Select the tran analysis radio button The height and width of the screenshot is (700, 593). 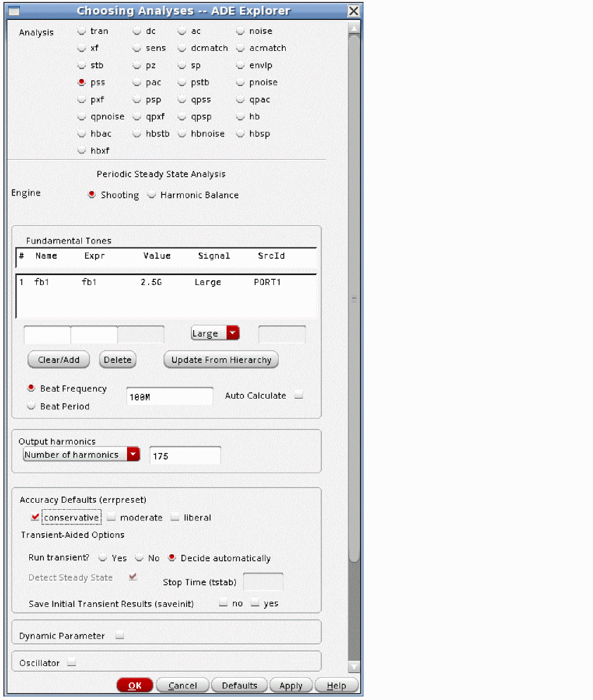[x=82, y=31]
